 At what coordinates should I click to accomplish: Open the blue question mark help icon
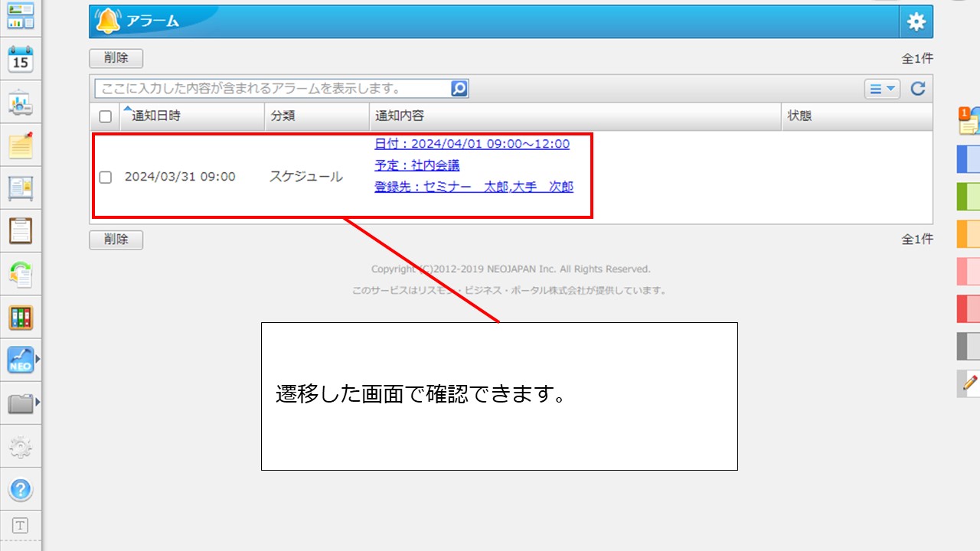tap(20, 490)
